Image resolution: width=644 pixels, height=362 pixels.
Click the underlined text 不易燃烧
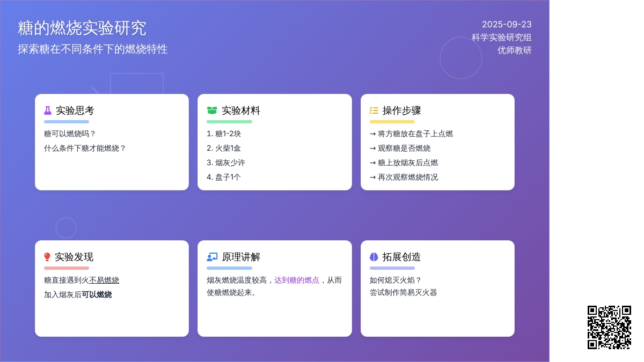click(x=104, y=280)
